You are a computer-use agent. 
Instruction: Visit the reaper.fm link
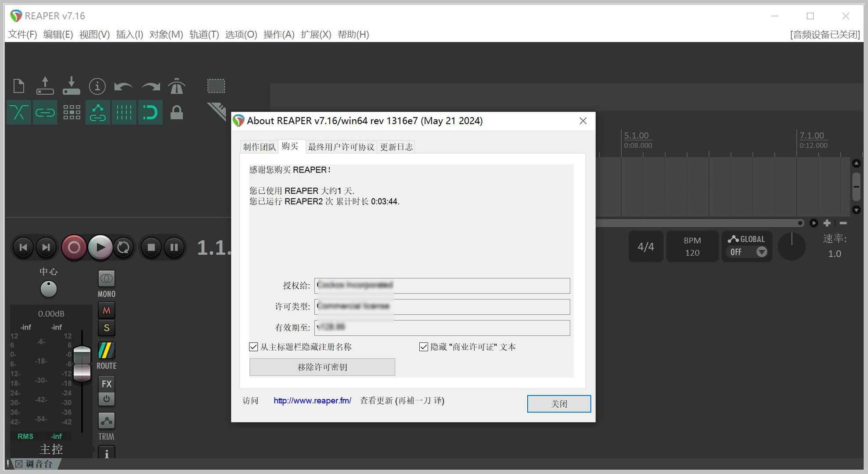tap(312, 401)
